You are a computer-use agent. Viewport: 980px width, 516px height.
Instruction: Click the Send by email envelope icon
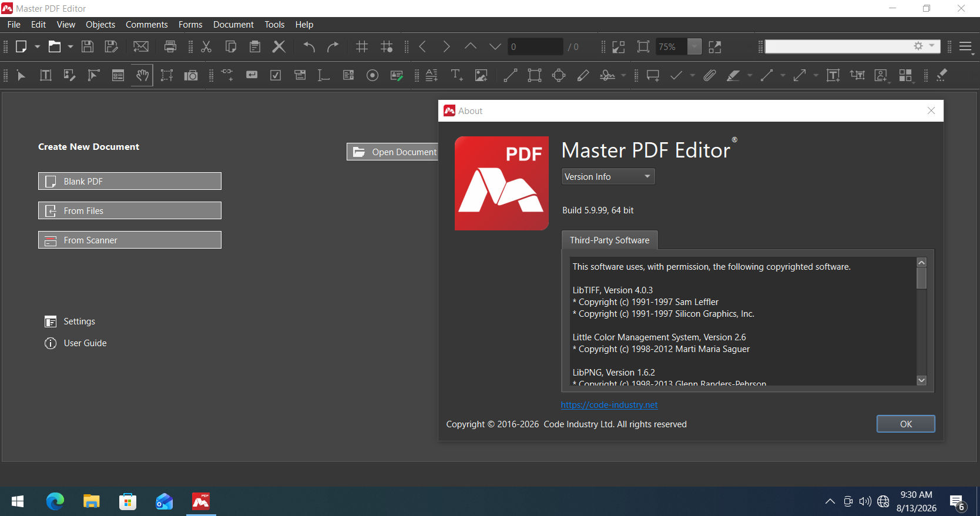[x=141, y=46]
